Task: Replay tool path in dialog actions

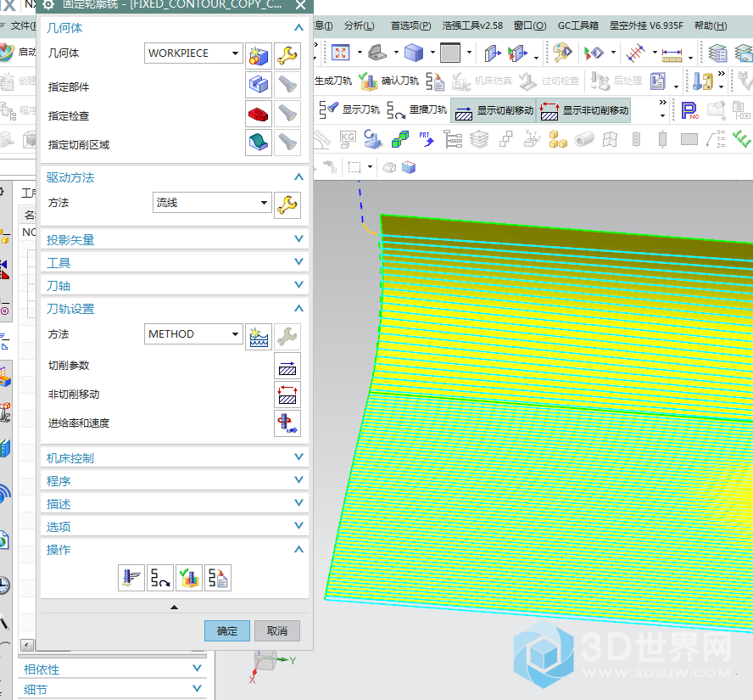Action: [x=160, y=578]
